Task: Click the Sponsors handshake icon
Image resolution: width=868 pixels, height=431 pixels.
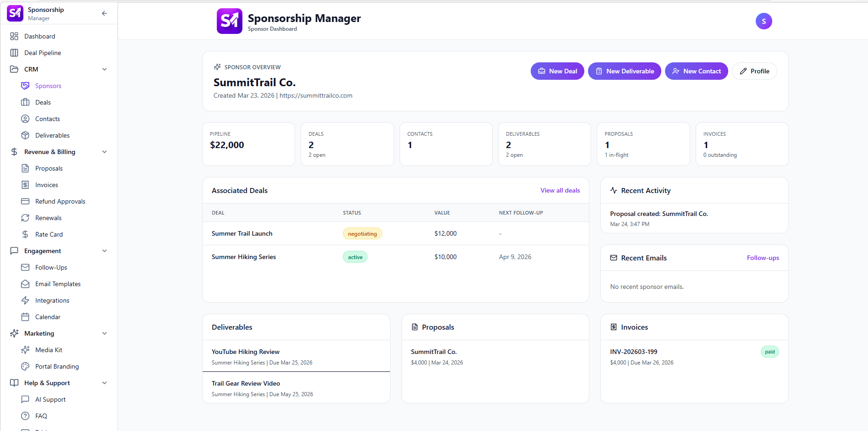Action: coord(25,86)
